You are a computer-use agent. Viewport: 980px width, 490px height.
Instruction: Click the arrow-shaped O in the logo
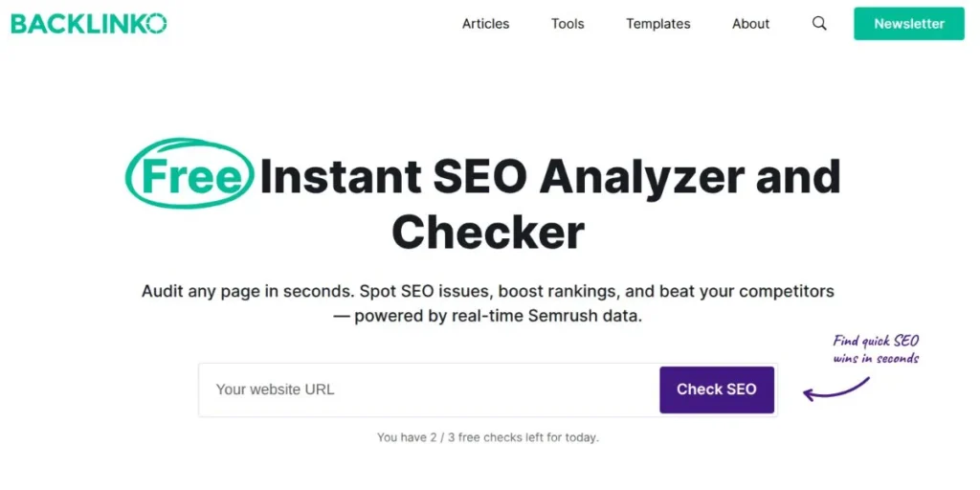[x=157, y=24]
